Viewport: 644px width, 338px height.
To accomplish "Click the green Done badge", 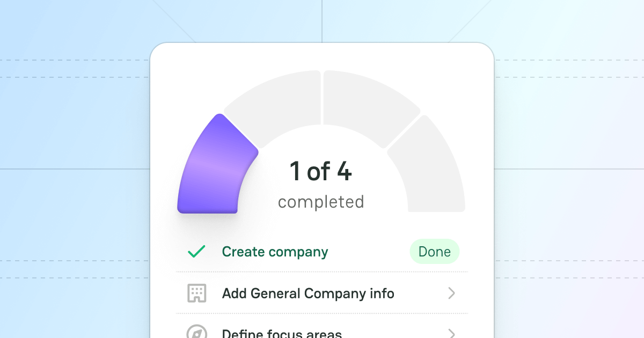I will click(x=434, y=252).
